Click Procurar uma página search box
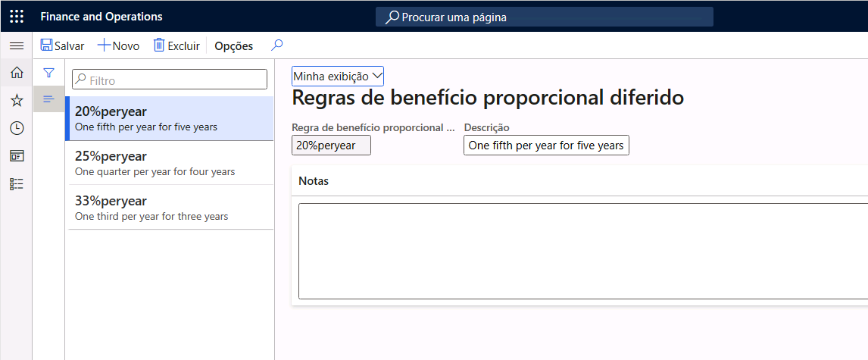This screenshot has height=360, width=868. click(544, 17)
